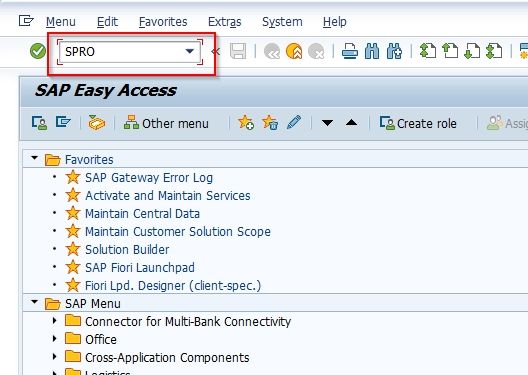Click the Change Favorites pencil icon
The image size is (528, 375).
[294, 123]
